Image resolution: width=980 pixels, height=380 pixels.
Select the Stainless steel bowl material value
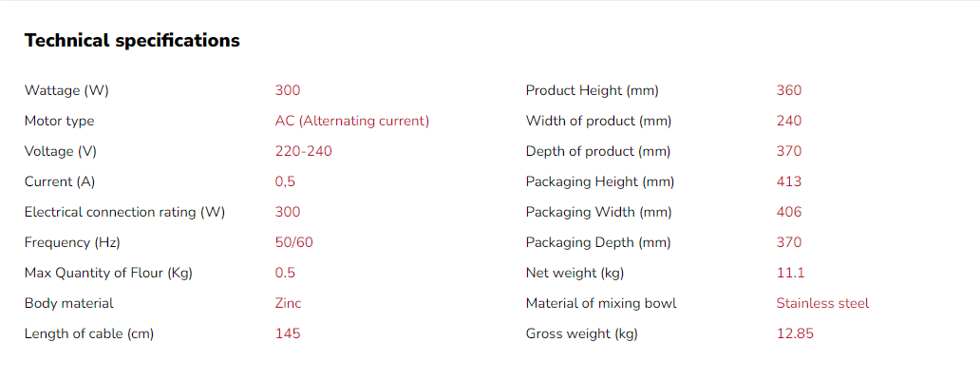pos(822,303)
